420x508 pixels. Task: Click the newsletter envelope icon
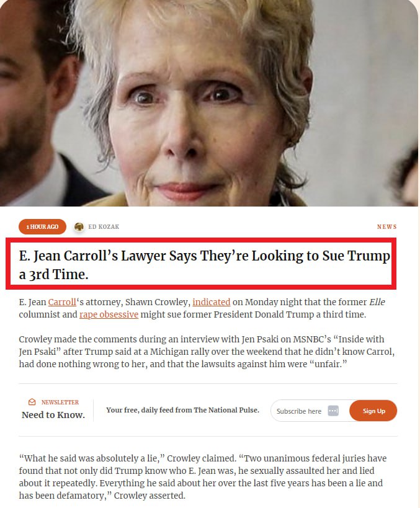pos(32,402)
